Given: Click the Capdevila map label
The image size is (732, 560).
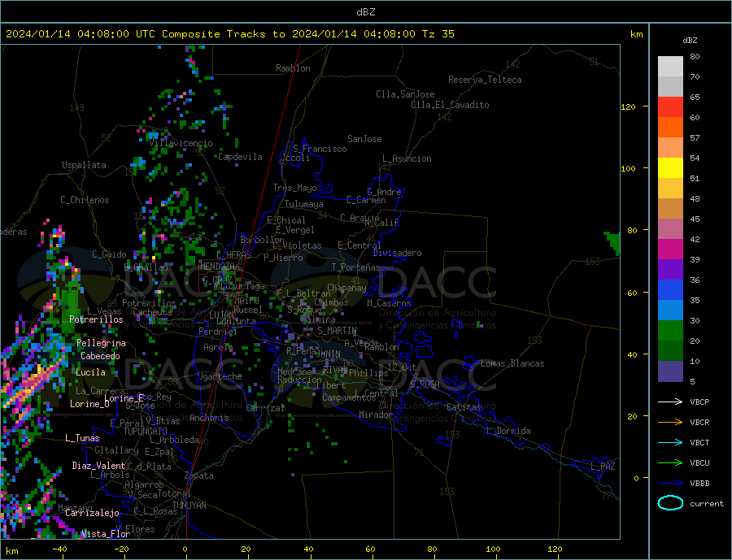Looking at the screenshot, I should (x=241, y=157).
